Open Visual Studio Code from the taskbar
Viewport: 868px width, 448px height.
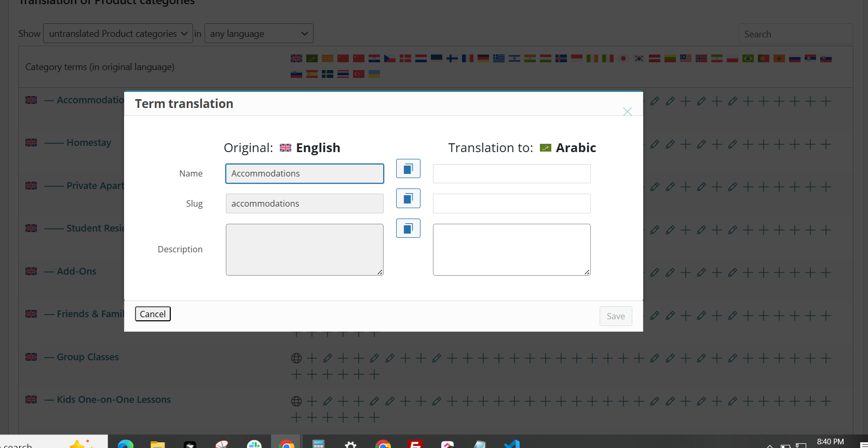512,444
